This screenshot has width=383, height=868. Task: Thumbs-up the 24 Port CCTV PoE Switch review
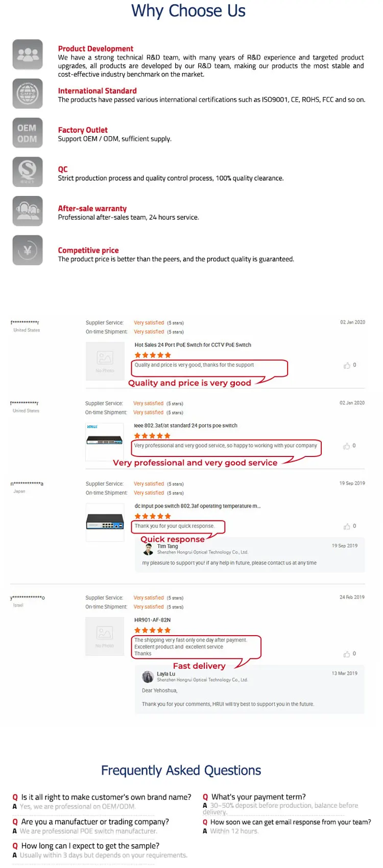[347, 366]
